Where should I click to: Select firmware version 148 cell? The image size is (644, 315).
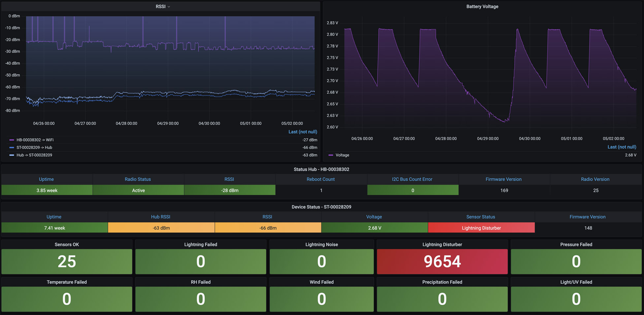coord(588,228)
